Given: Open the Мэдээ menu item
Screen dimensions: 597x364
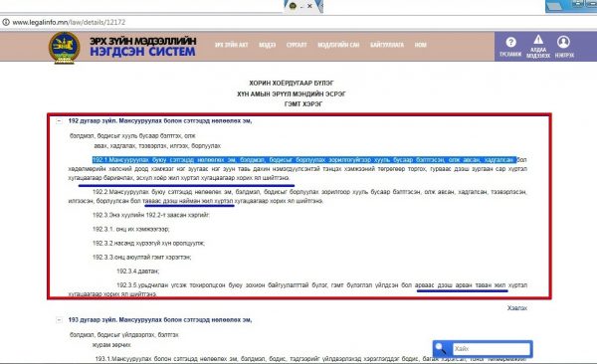Looking at the screenshot, I should 267,45.
